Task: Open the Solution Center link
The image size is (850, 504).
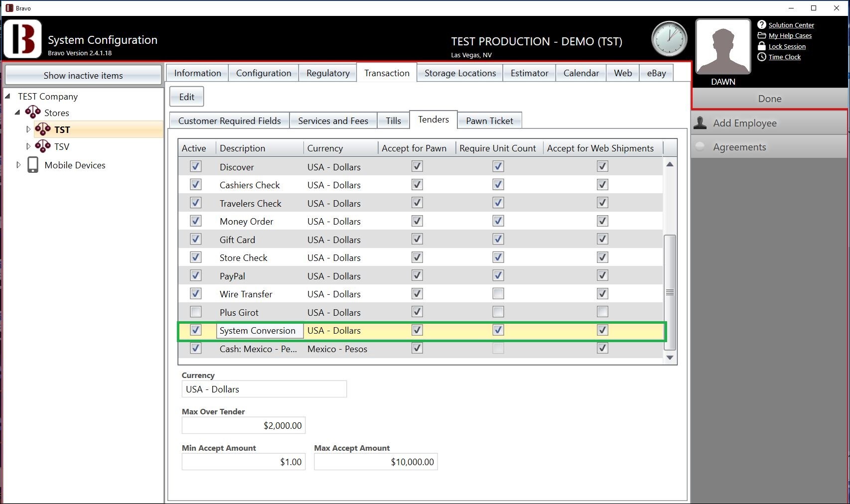Action: 791,25
